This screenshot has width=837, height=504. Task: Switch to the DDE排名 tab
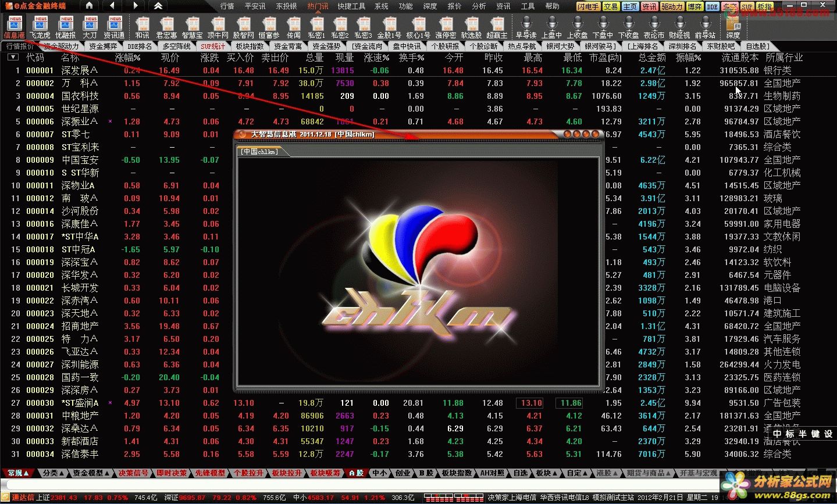tap(140, 46)
